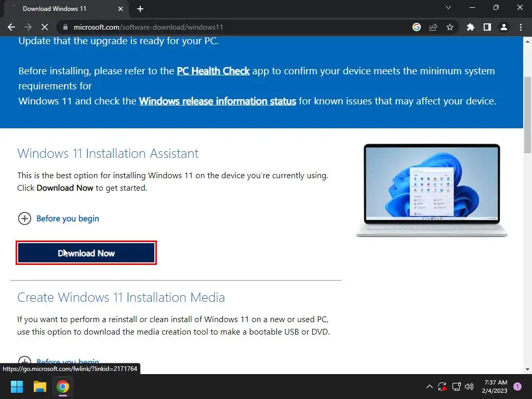Bookmark this page with star
The height and width of the screenshot is (399, 532).
click(450, 27)
